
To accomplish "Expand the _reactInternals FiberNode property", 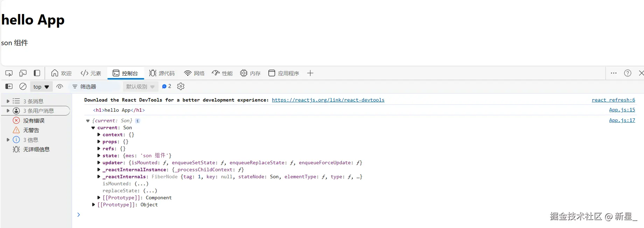I will pyautogui.click(x=99, y=177).
